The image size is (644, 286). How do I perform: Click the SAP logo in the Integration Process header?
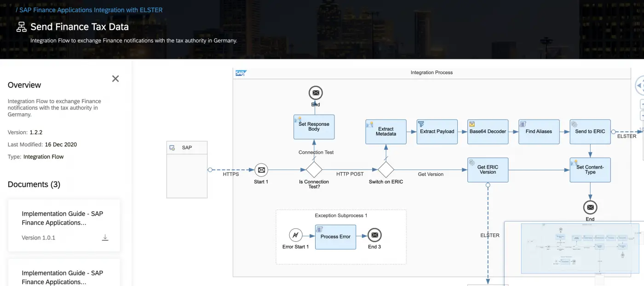[x=241, y=73]
